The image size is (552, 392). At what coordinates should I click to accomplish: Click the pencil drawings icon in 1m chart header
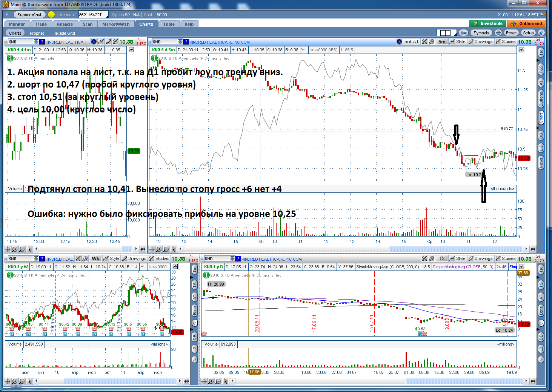click(x=108, y=42)
